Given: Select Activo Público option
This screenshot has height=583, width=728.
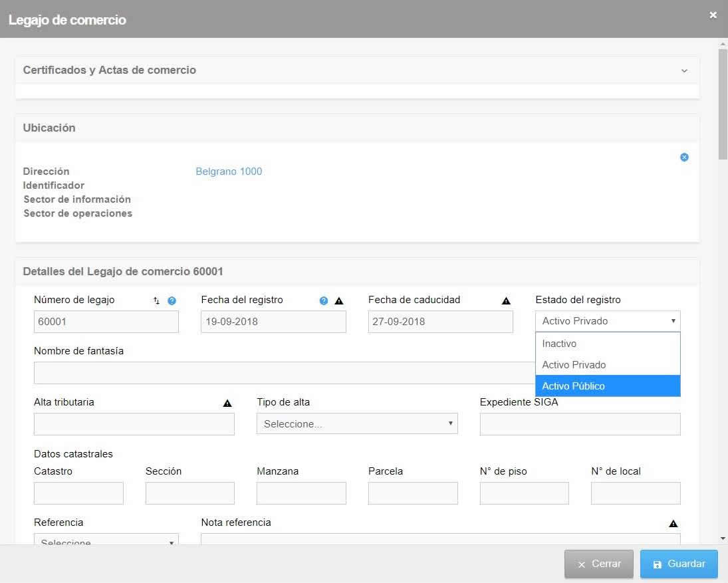Looking at the screenshot, I should 608,386.
